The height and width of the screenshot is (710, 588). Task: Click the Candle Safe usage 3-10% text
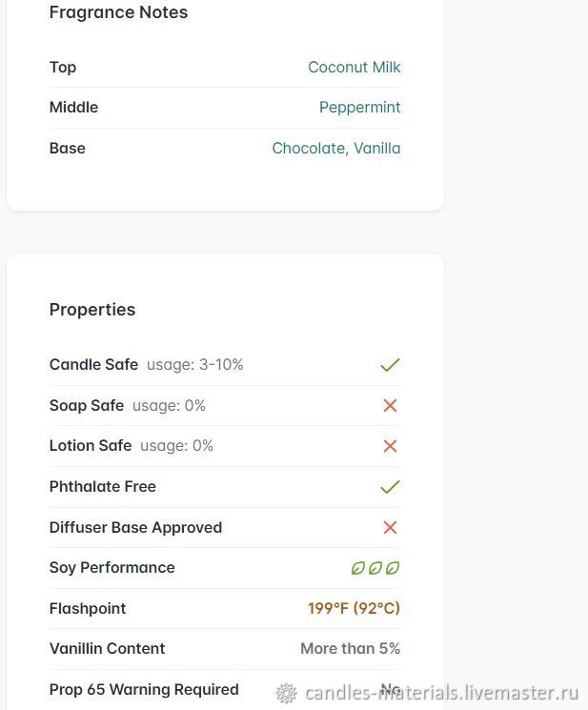click(195, 364)
